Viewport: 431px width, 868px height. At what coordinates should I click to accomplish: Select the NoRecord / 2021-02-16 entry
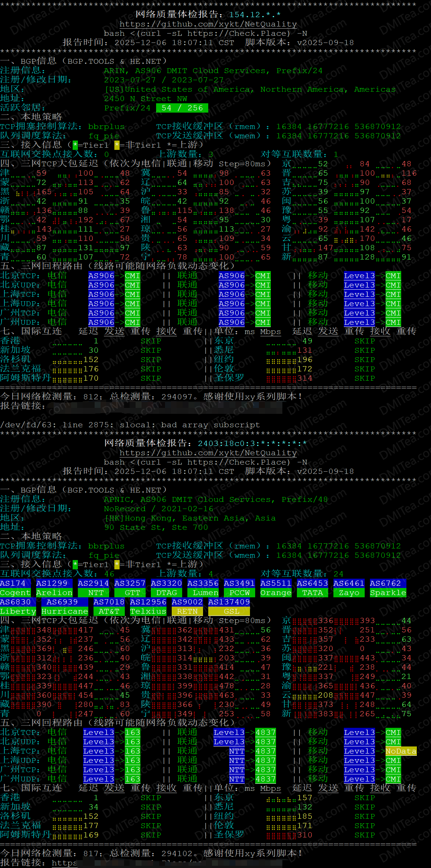point(158,509)
